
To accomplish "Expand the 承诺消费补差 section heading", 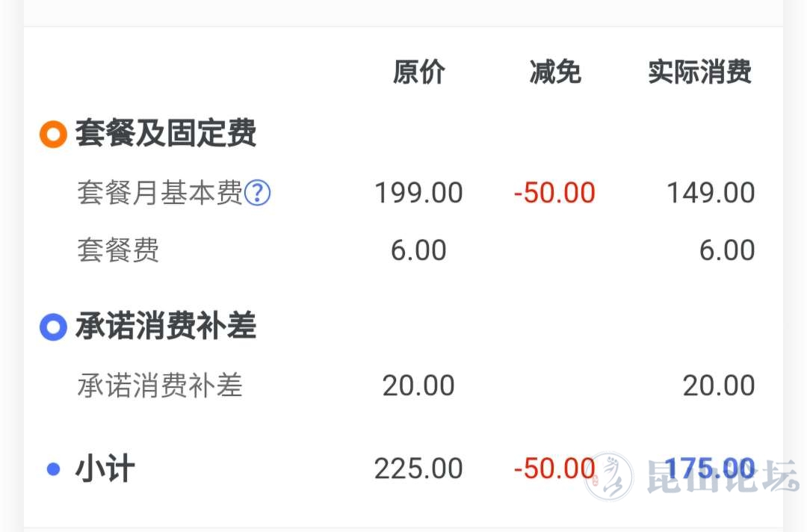I will tap(166, 327).
